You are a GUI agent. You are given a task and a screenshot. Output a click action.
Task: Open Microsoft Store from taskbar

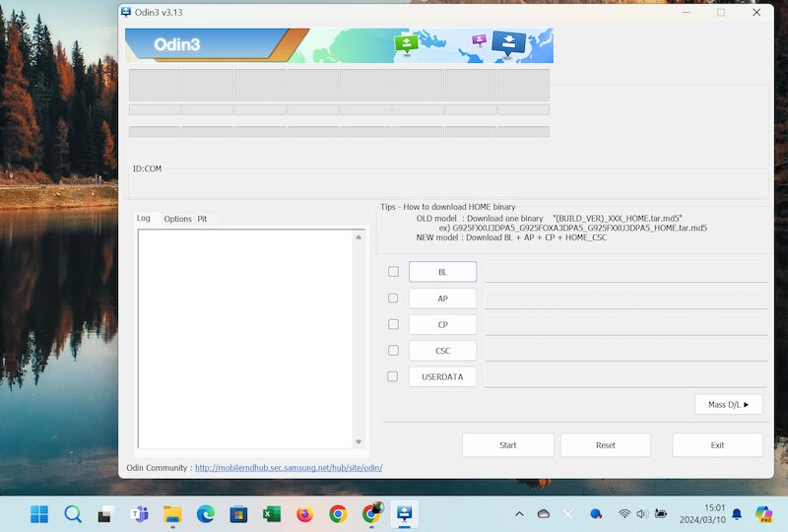tap(238, 513)
